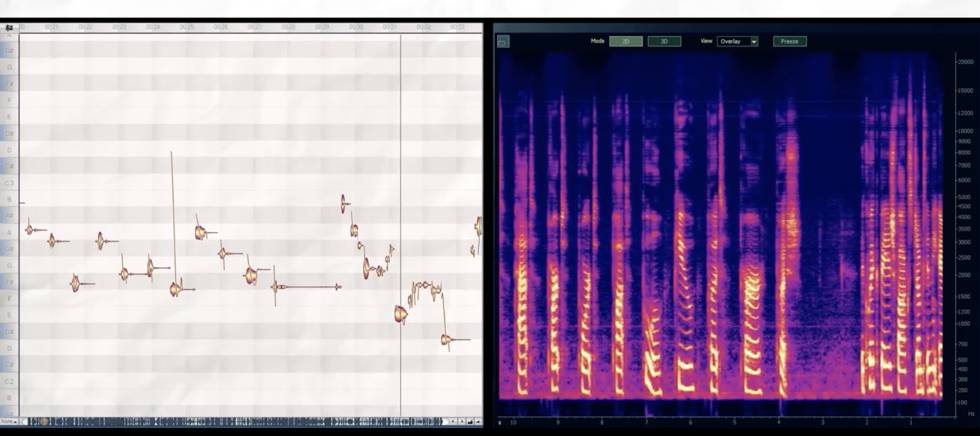980x436 pixels.
Task: Click 00:25 on the time ruler
Action: click(187, 27)
